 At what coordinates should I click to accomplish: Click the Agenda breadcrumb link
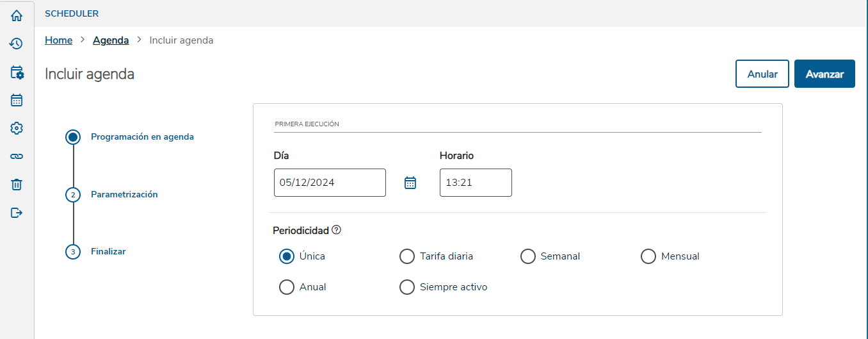coord(111,40)
